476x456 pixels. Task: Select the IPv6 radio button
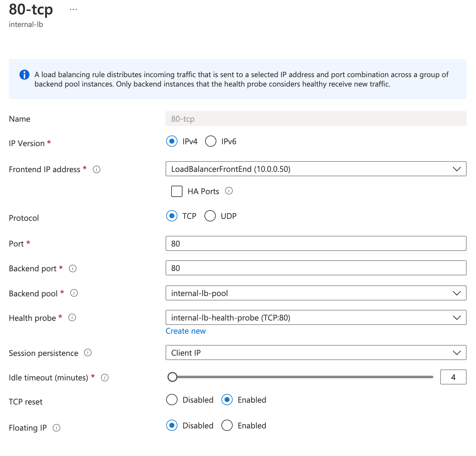point(211,141)
